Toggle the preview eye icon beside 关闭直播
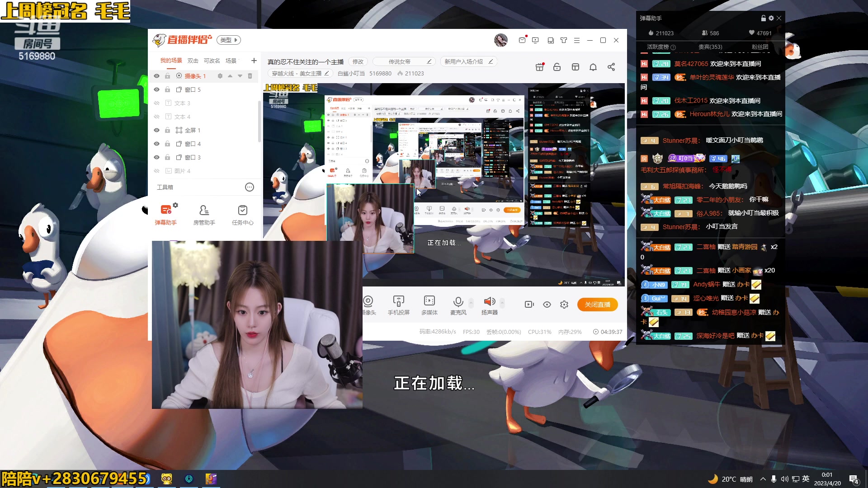The image size is (868, 488). coord(547,305)
